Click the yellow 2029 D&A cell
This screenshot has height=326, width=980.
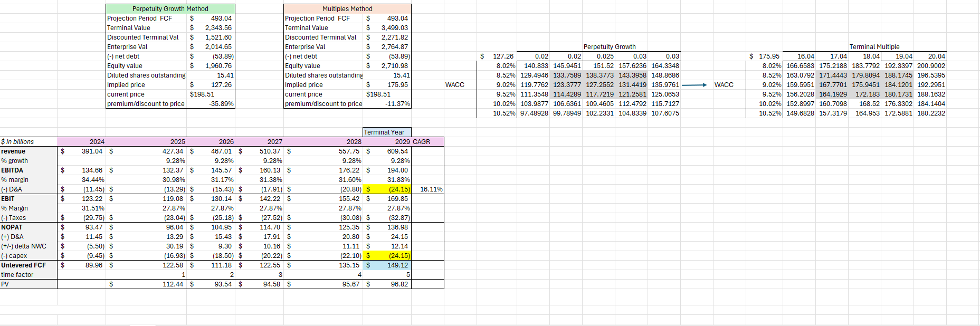[387, 189]
